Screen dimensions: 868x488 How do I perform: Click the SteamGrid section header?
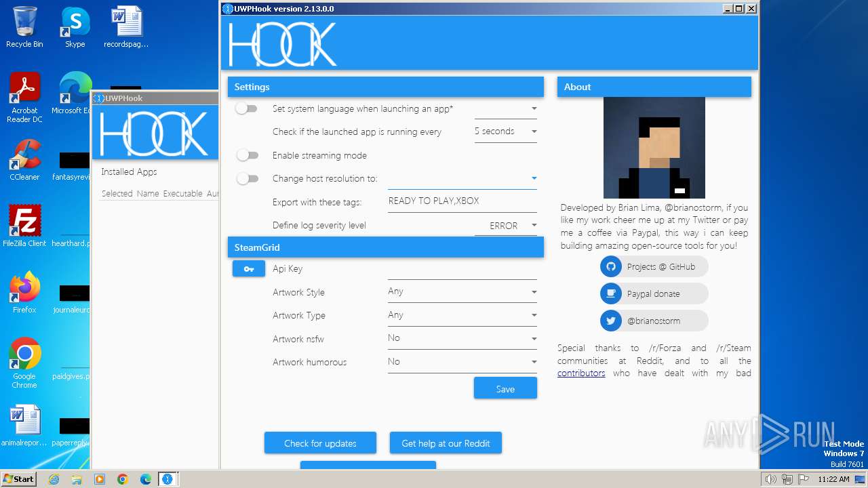tap(386, 247)
